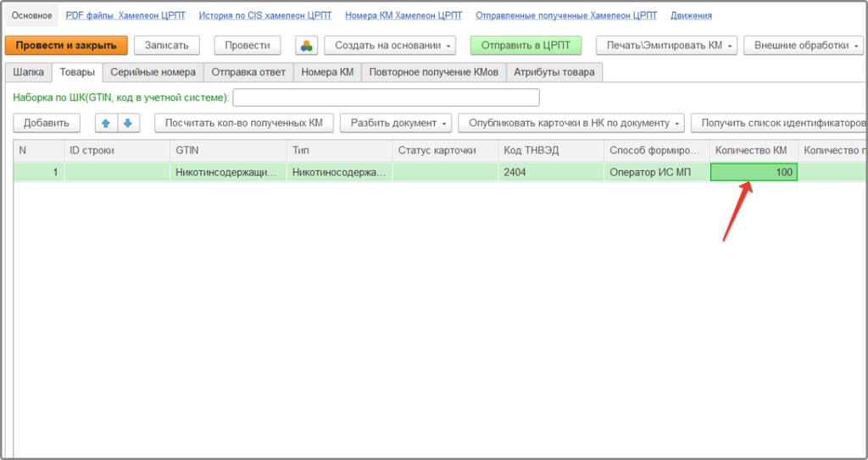
Task: Expand the Печать\Эмитировать КМ menu
Action: point(666,46)
